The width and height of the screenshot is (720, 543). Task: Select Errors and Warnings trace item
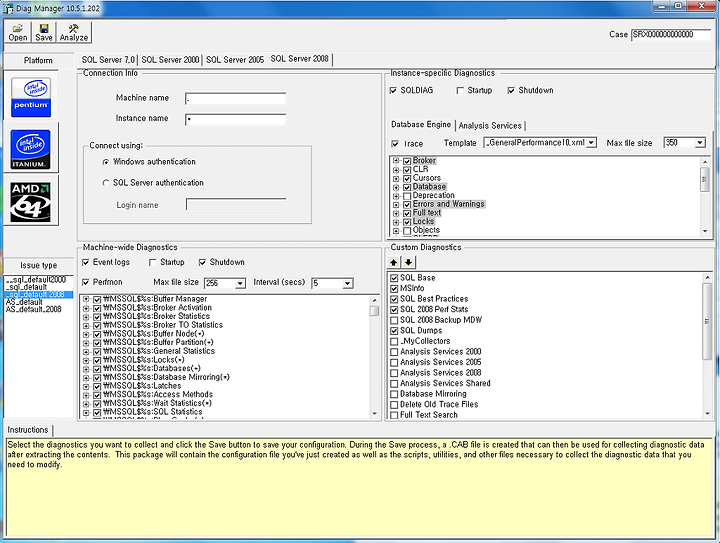(448, 204)
